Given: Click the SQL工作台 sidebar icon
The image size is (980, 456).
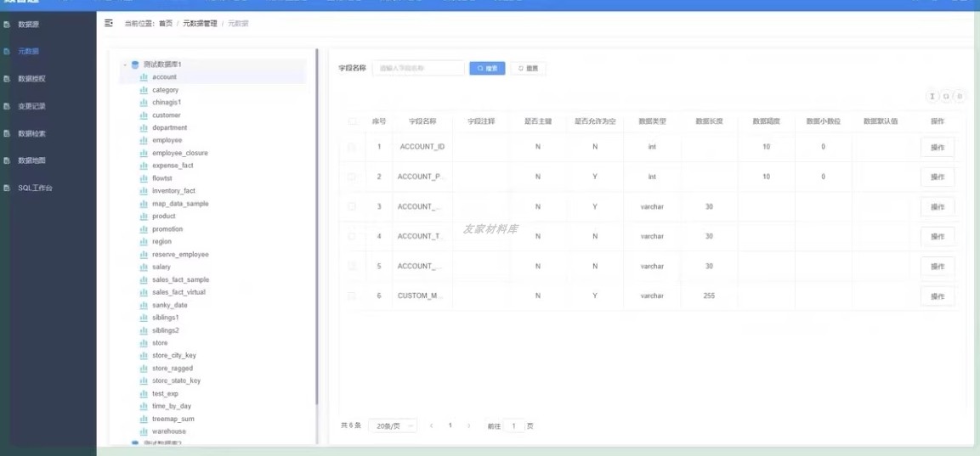Looking at the screenshot, I should tap(7, 188).
